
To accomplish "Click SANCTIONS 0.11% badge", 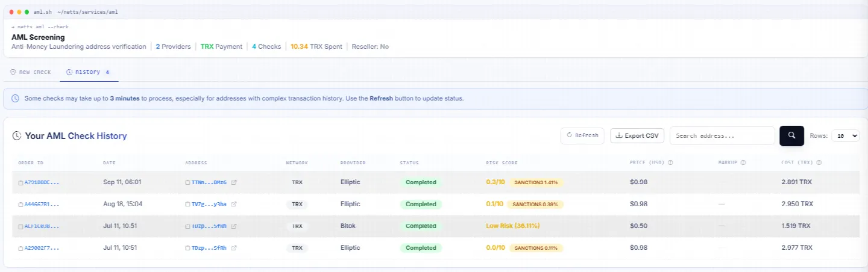I will 536,248.
